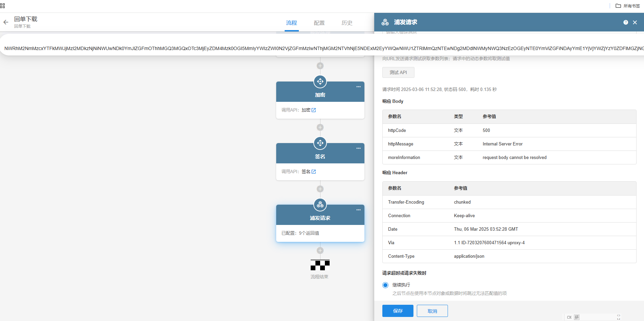Add a node above the 加密 step
Viewport: 644px width, 321px height.
(320, 66)
